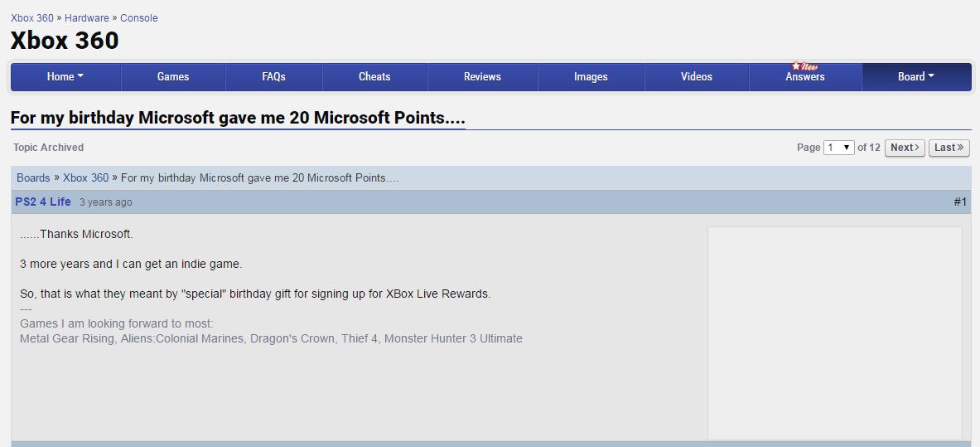
Task: Open the Games tab
Action: [x=173, y=77]
